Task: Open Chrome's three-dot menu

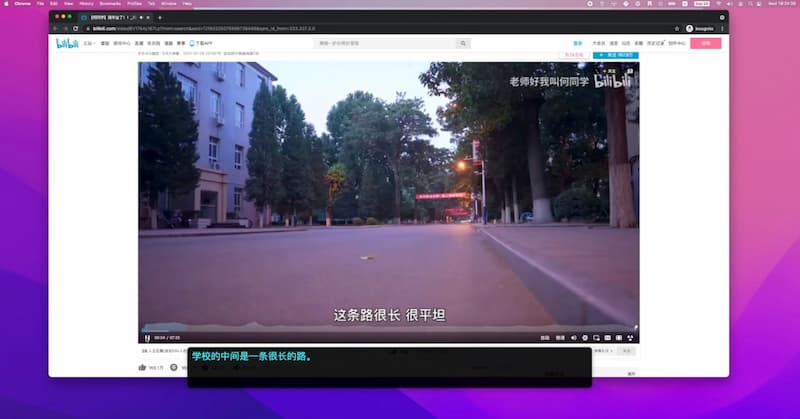Action: [722, 29]
